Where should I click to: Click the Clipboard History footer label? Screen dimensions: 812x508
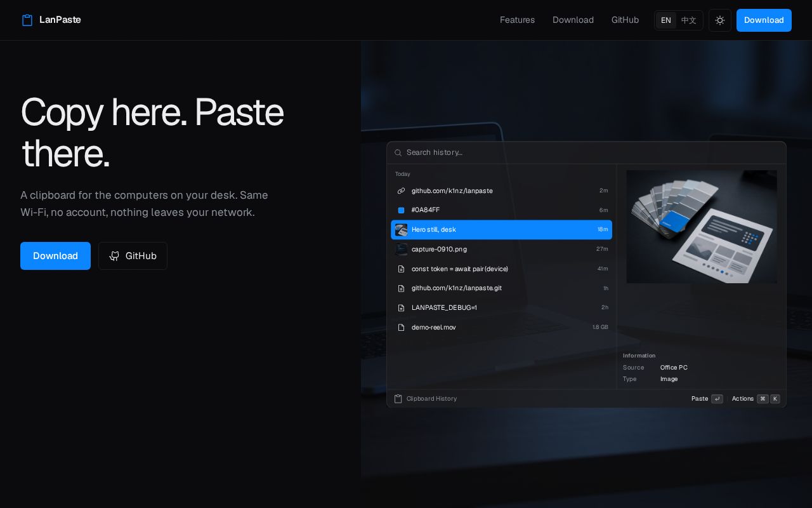(431, 399)
